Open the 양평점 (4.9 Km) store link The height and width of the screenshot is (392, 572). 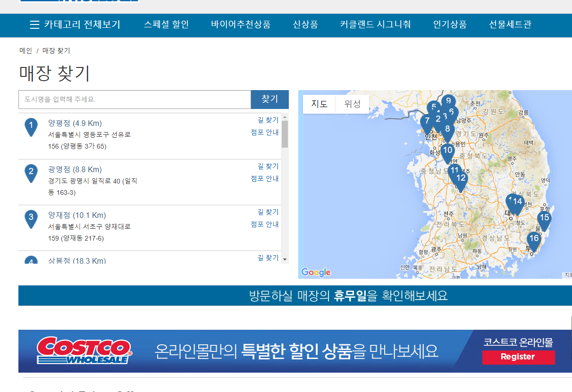(x=75, y=123)
